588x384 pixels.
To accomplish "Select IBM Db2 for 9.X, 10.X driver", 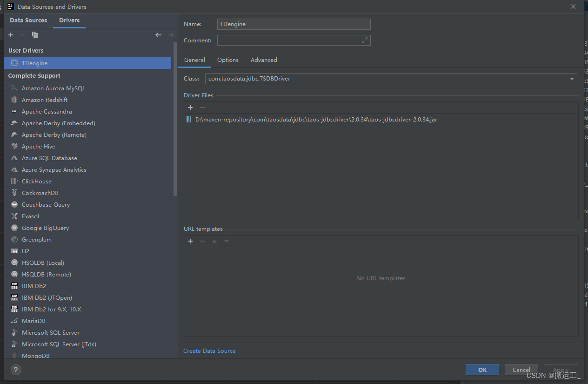I will 87,309.
